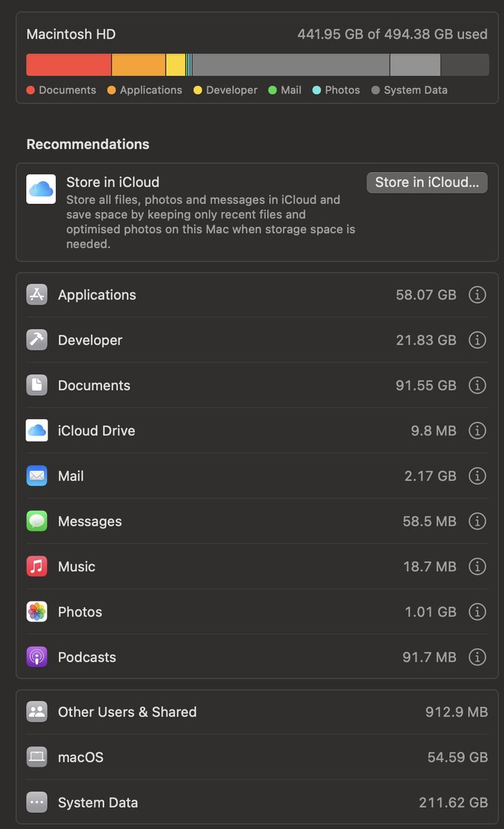This screenshot has width=504, height=829.
Task: Open info for iCloud Drive storage
Action: [477, 430]
